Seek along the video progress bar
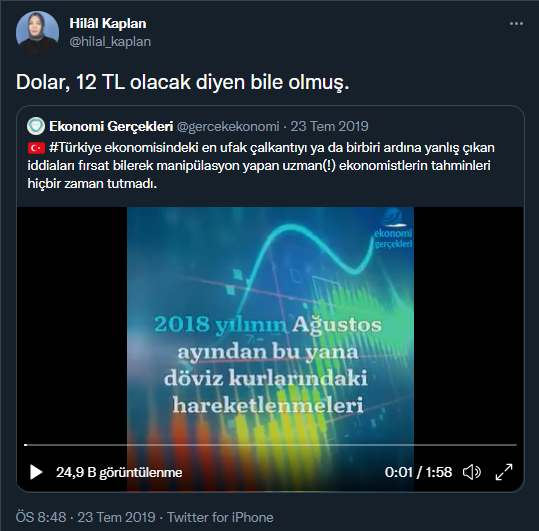 [270, 445]
